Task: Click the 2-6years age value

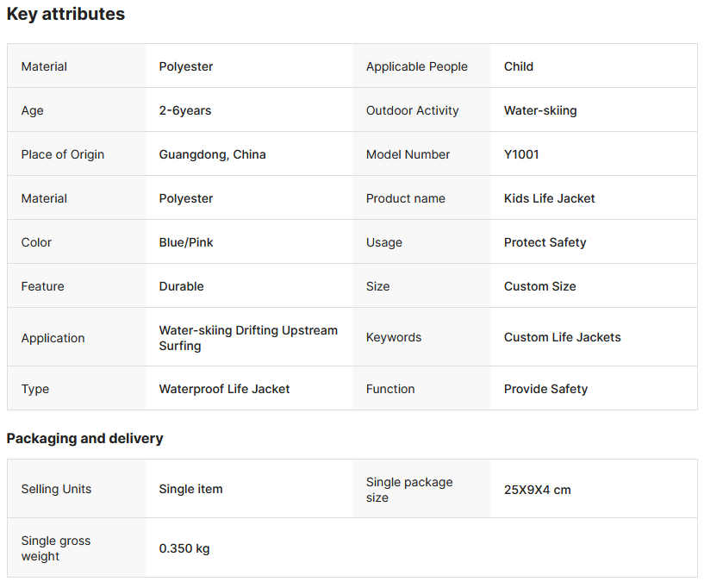Action: point(184,110)
